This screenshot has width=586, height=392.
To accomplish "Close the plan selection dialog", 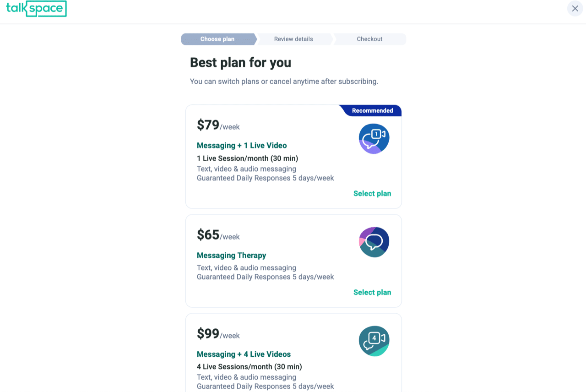I will point(575,9).
